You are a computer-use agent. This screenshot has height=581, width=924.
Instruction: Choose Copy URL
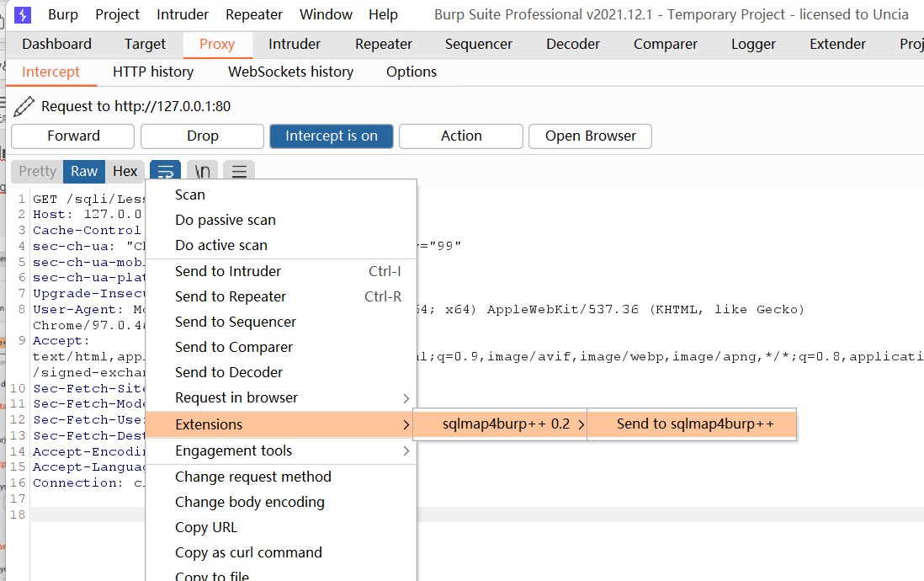(x=281, y=528)
